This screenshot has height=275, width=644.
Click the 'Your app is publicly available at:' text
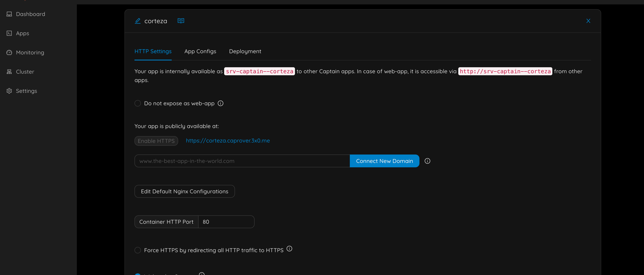177,126
